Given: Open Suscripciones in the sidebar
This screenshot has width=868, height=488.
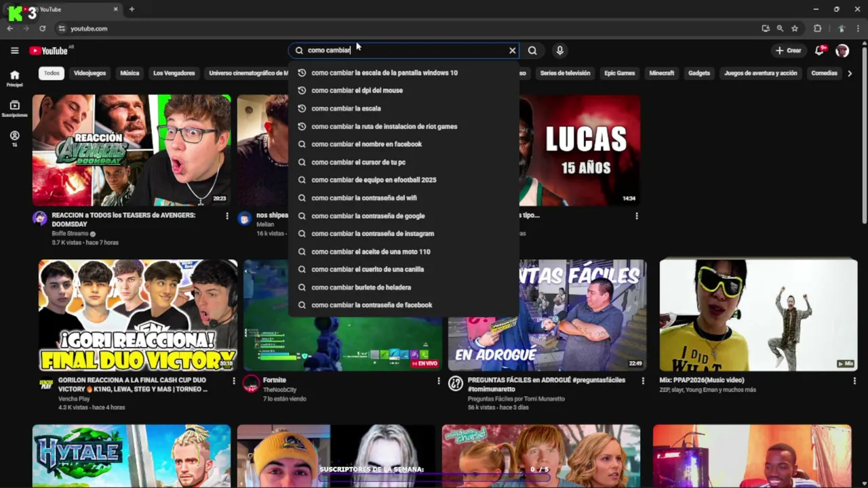Looking at the screenshot, I should coord(14,108).
